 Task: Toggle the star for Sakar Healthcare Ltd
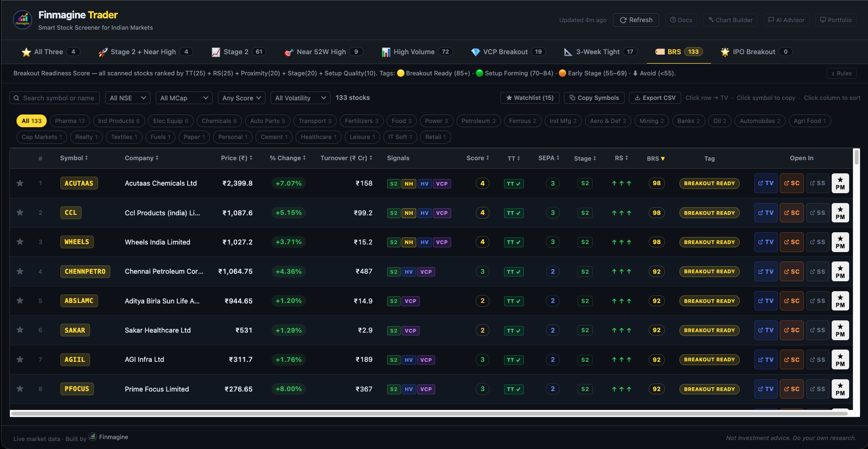[x=20, y=330]
